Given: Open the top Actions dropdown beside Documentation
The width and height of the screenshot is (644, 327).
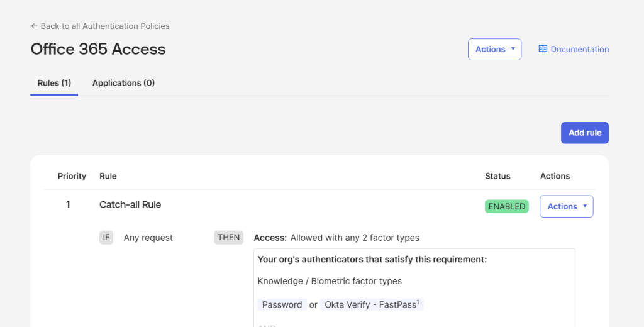Looking at the screenshot, I should coord(494,49).
